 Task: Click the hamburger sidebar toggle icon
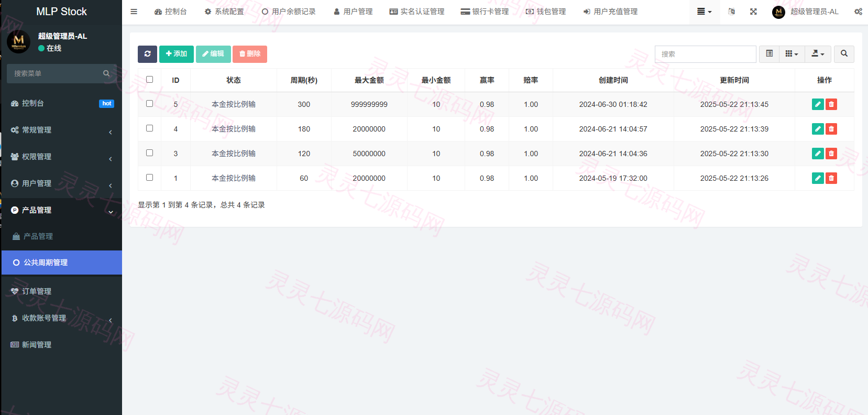134,12
